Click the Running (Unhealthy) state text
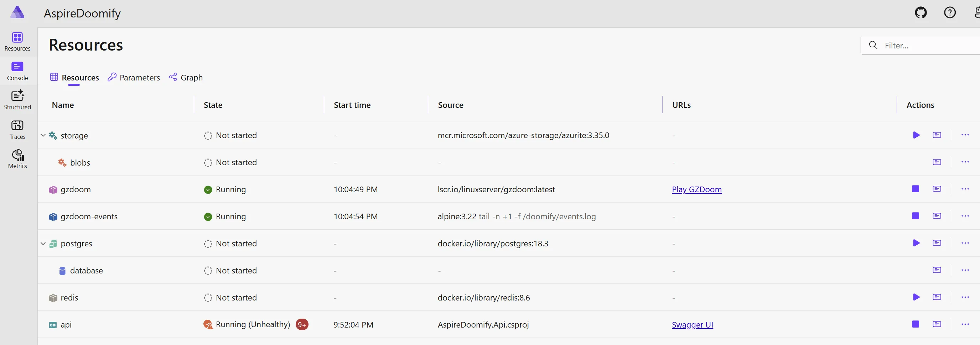This screenshot has height=345, width=980. [253, 324]
